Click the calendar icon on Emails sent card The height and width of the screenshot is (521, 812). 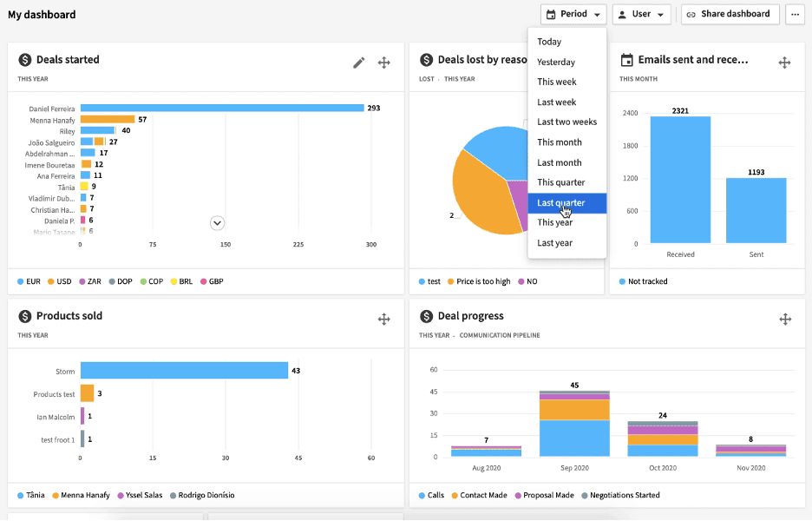[x=627, y=59]
